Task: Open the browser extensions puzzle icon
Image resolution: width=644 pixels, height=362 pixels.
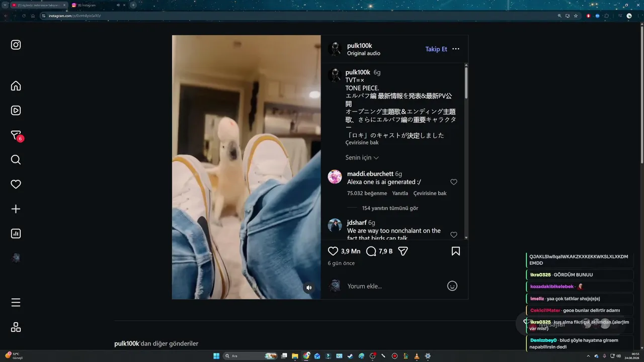Action: [606, 16]
